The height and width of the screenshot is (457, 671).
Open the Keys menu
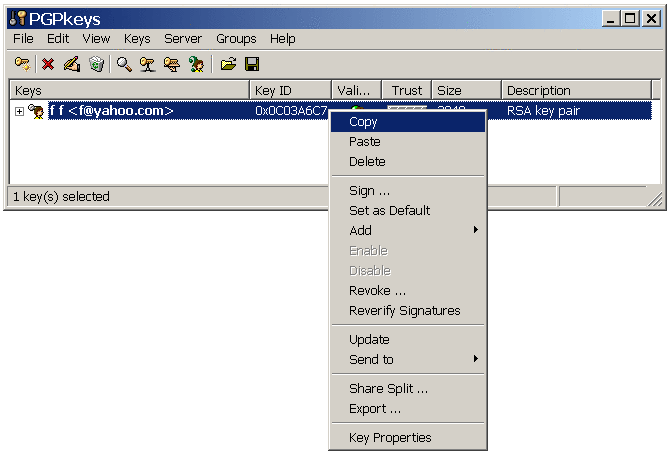137,39
